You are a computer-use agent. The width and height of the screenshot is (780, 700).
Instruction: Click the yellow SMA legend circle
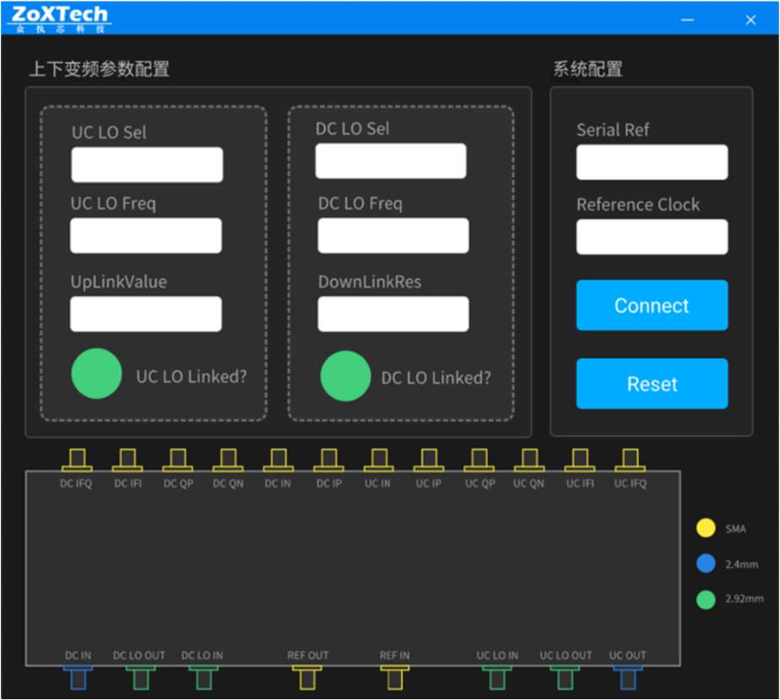pyautogui.click(x=706, y=528)
